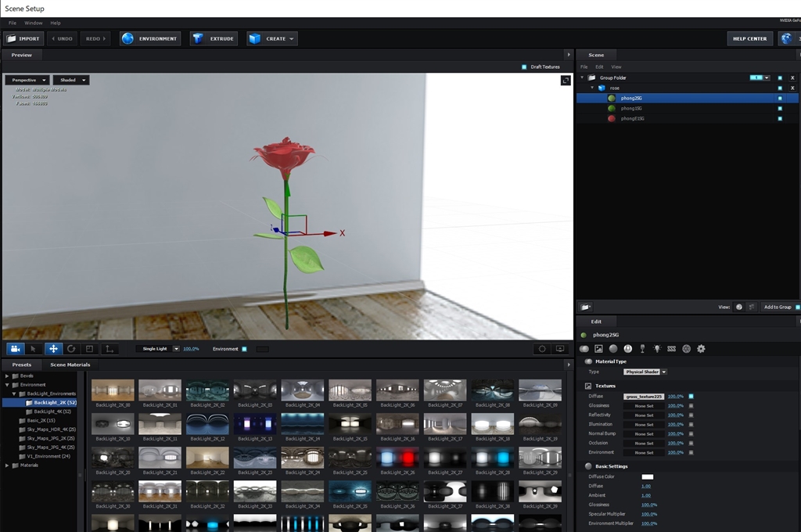
Task: Toggle the Draft Textures checkbox
Action: click(524, 67)
